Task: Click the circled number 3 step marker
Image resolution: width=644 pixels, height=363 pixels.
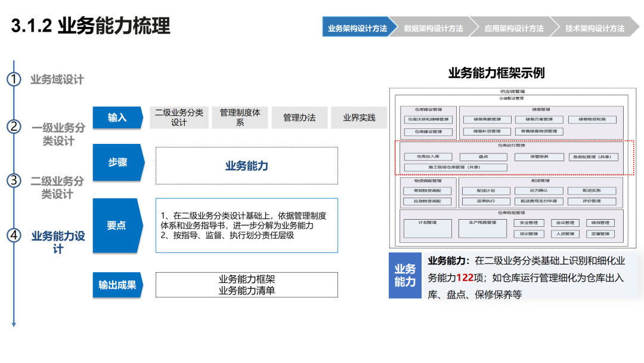Action: (14, 180)
